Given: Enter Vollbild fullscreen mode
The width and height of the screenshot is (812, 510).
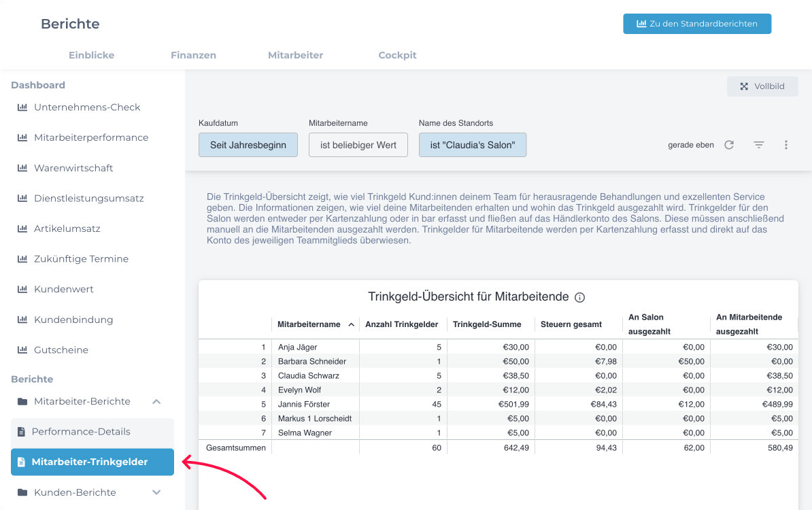Looking at the screenshot, I should 762,86.
